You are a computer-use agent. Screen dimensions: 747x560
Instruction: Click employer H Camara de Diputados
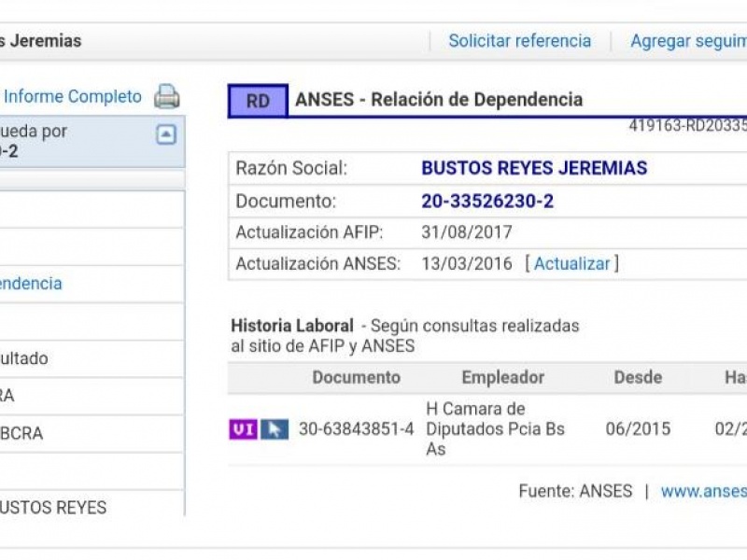496,429
